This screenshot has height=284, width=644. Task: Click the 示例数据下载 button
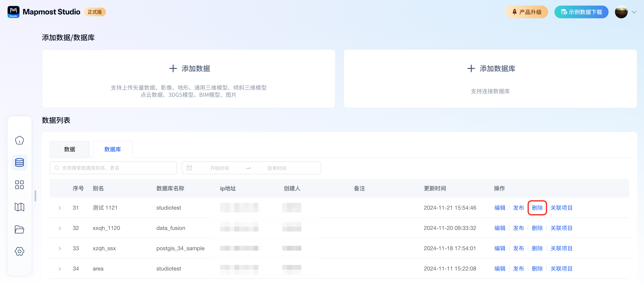tap(581, 12)
